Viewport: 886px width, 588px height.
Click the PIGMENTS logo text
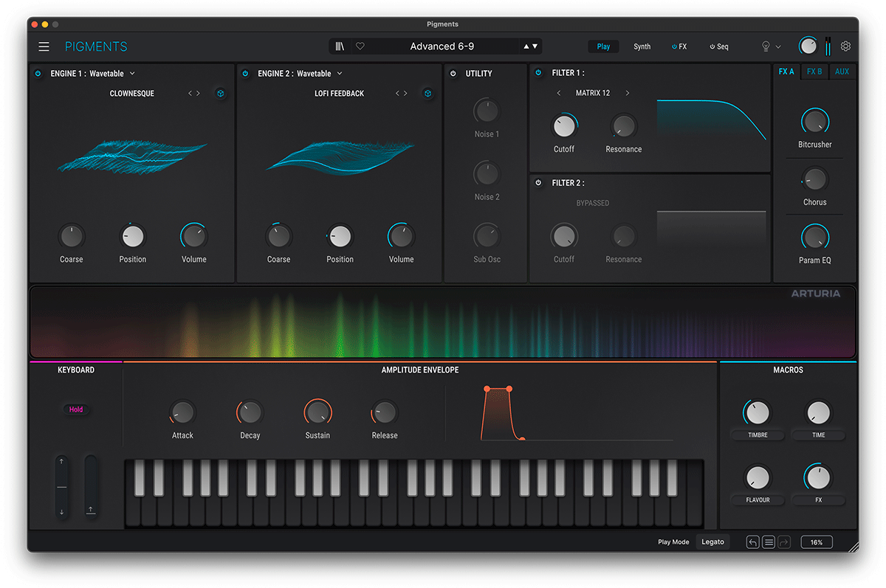[96, 46]
